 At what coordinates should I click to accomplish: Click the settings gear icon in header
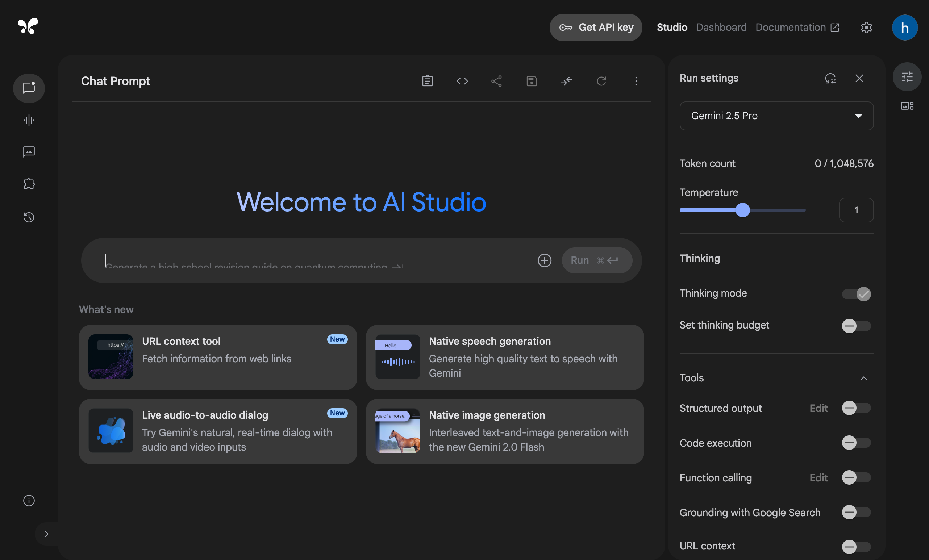(x=866, y=27)
